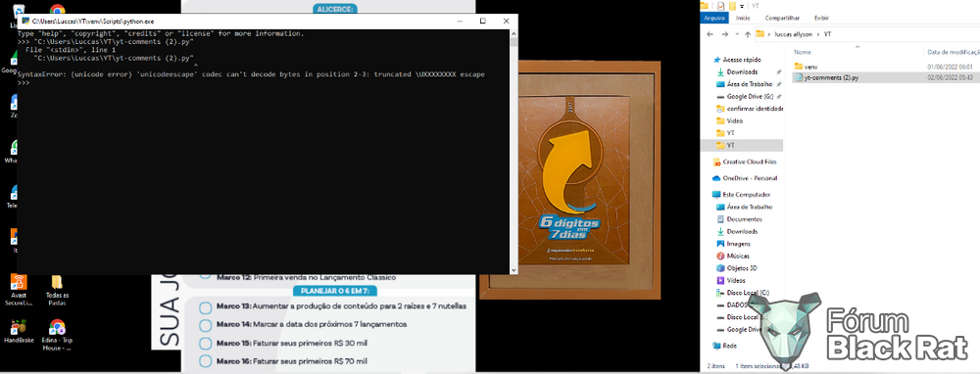
Task: Sort files by the Data de modificação column
Action: point(953,52)
